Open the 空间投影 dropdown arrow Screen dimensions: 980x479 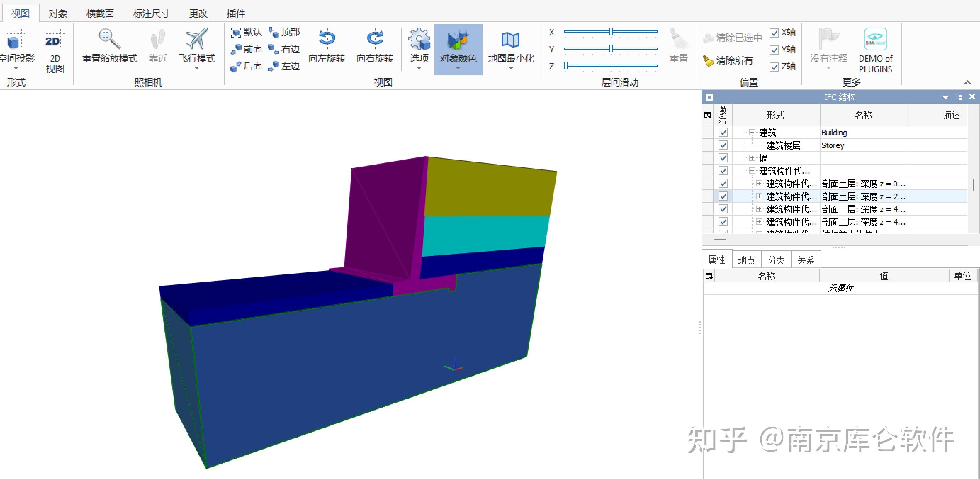click(16, 69)
